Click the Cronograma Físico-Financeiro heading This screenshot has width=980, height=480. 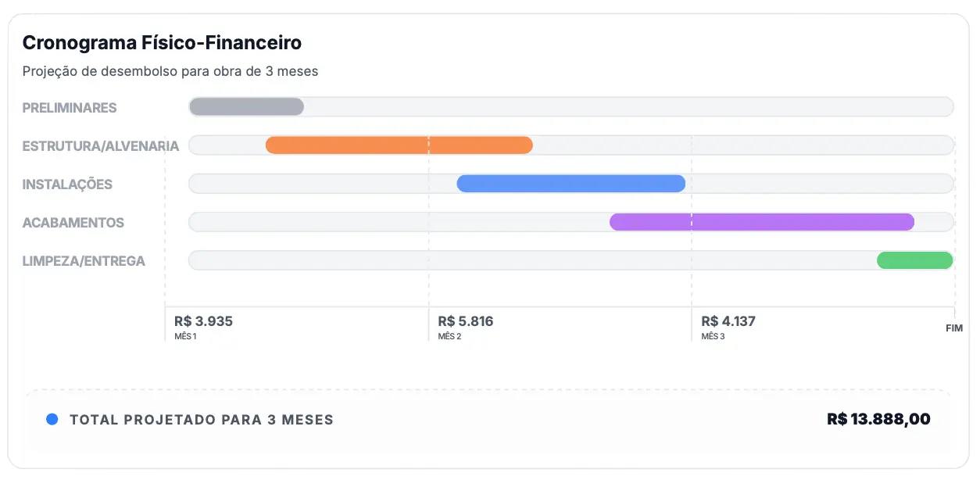click(x=162, y=42)
